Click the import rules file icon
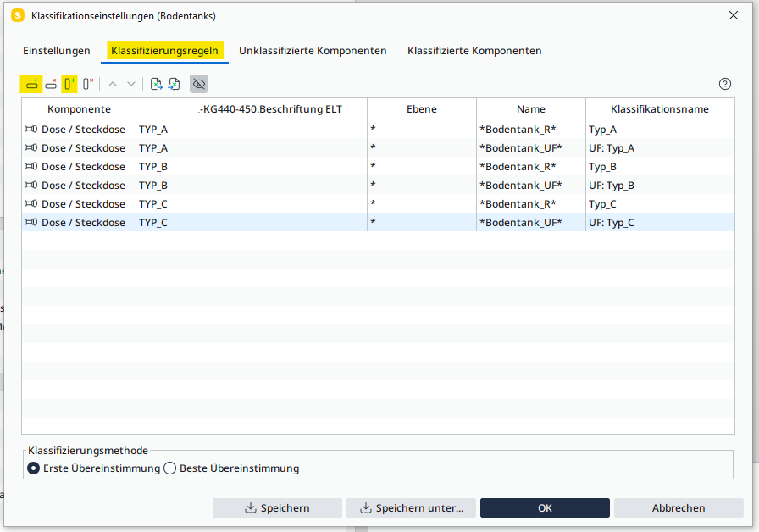The image size is (759, 532). [x=156, y=84]
